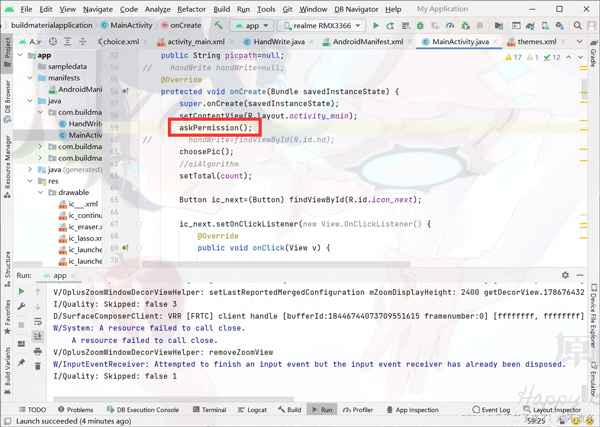The height and width of the screenshot is (427, 600).
Task: Toggle the Project tool window side button
Action: coord(6,49)
